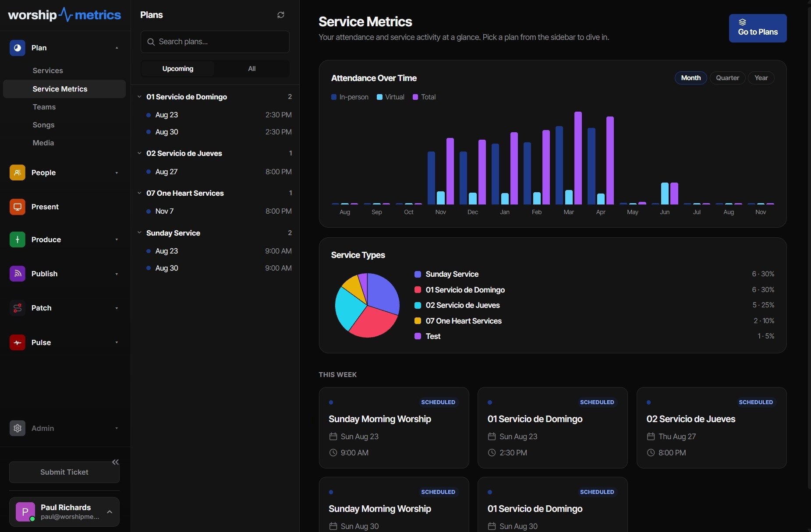Click the Sunday Service legend swatch
This screenshot has height=532, width=811.
(418, 274)
